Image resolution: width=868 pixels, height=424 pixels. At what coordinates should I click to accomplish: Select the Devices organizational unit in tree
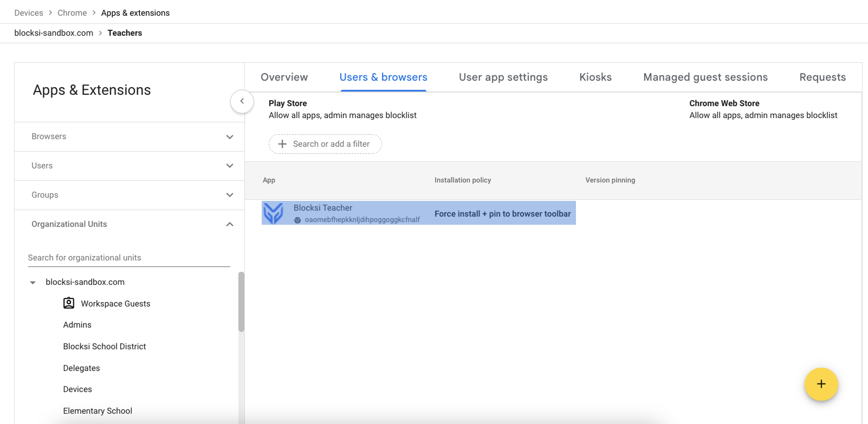click(x=77, y=389)
